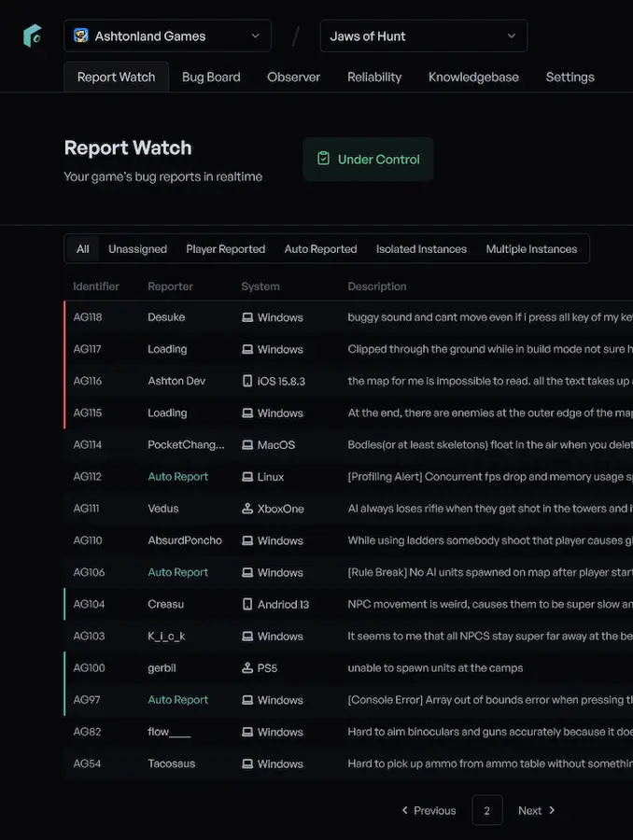Click the iOS phone icon on report AG116
The width and height of the screenshot is (633, 840).
pos(248,381)
